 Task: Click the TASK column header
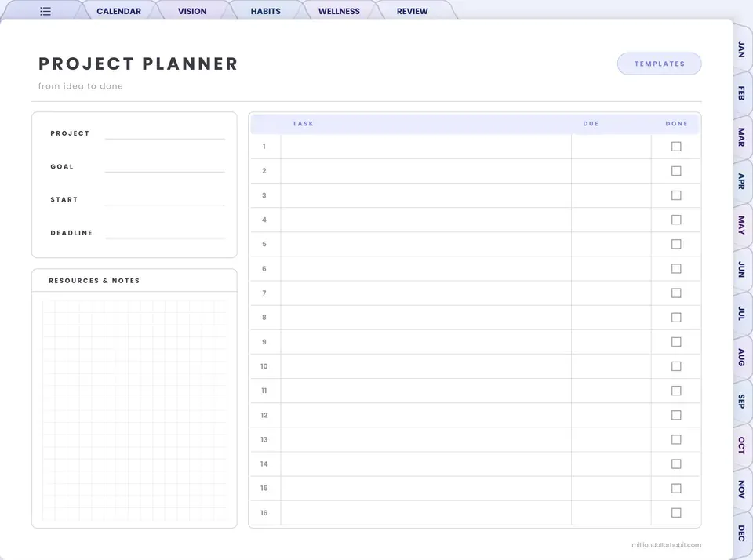(303, 124)
